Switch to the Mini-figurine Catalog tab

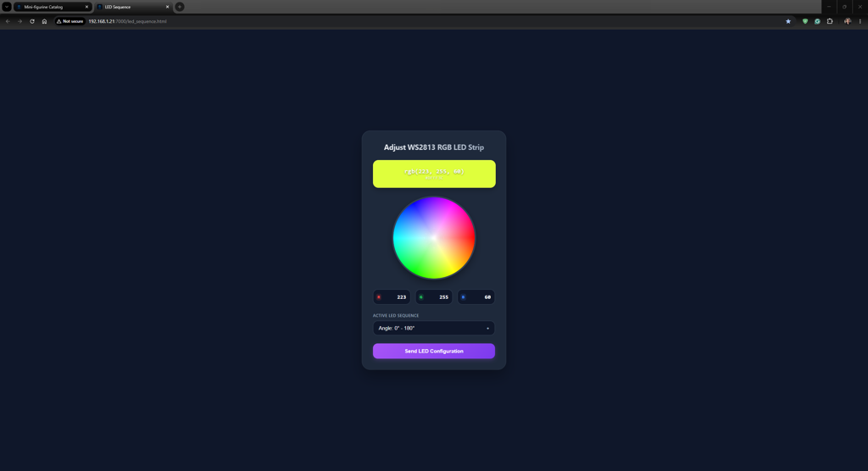pyautogui.click(x=52, y=7)
